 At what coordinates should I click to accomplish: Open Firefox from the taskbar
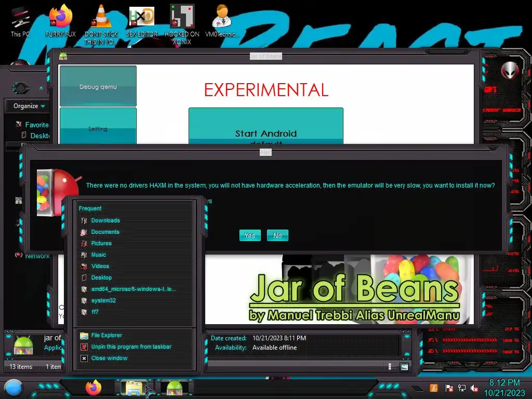click(x=93, y=387)
